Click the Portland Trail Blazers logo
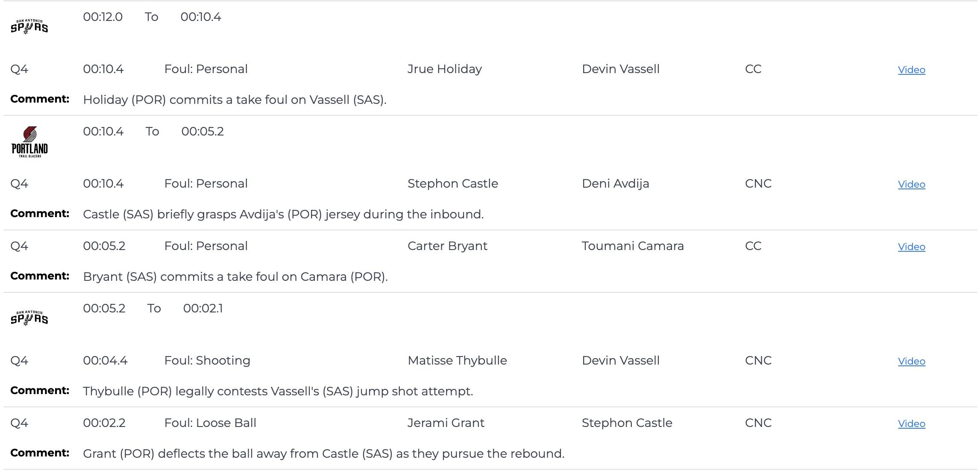Screen dimensions: 980x471 pyautogui.click(x=29, y=142)
